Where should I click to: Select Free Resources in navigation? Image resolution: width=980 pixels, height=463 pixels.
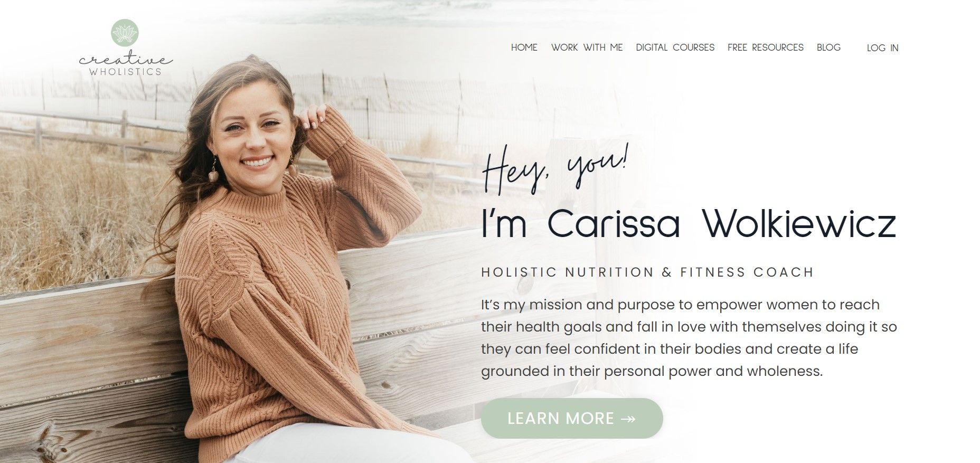pyautogui.click(x=766, y=48)
